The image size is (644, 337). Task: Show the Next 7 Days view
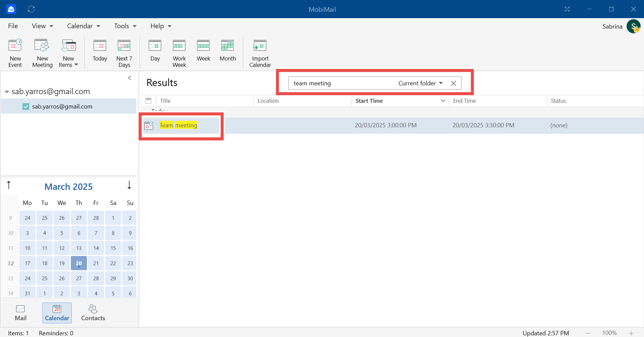tap(124, 53)
